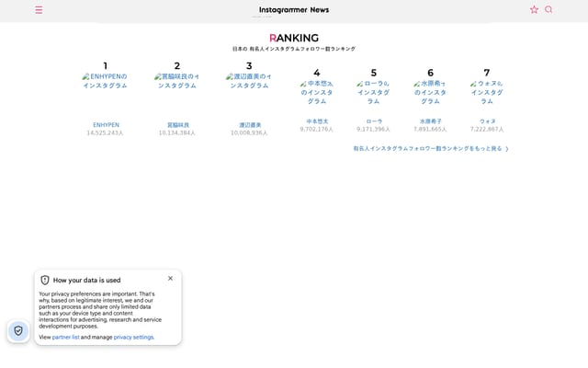The image size is (588, 368).
Task: Click the privacy shield floating button
Action: [18, 331]
